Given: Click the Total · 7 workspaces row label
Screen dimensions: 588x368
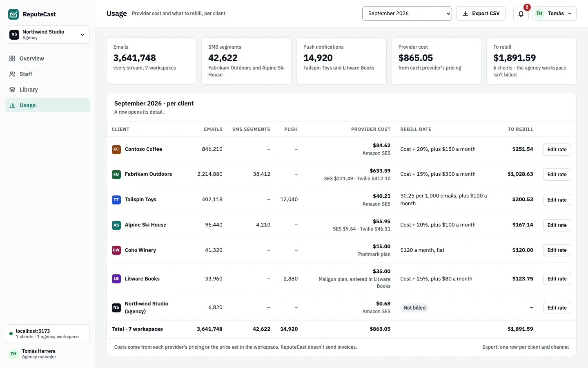Looking at the screenshot, I should pyautogui.click(x=137, y=329).
